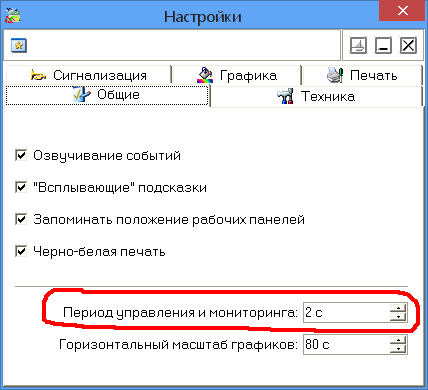Minimize the inner settings panel
The width and height of the screenshot is (428, 390).
point(383,45)
